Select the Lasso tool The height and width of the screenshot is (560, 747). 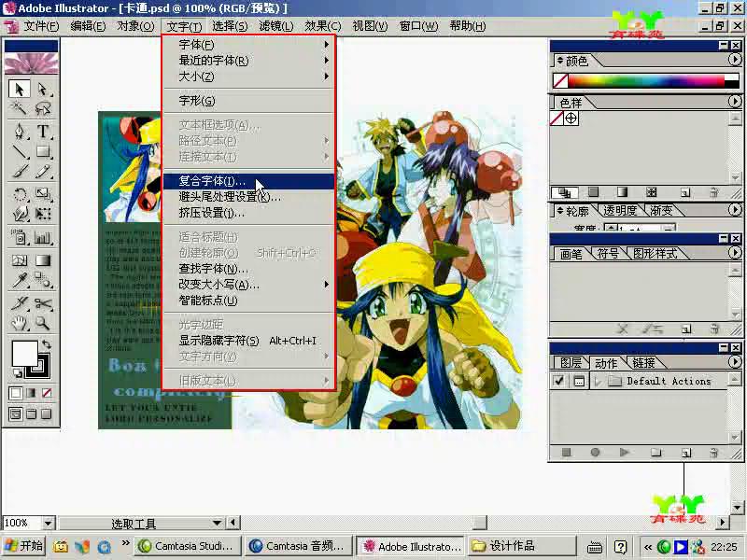tap(43, 109)
